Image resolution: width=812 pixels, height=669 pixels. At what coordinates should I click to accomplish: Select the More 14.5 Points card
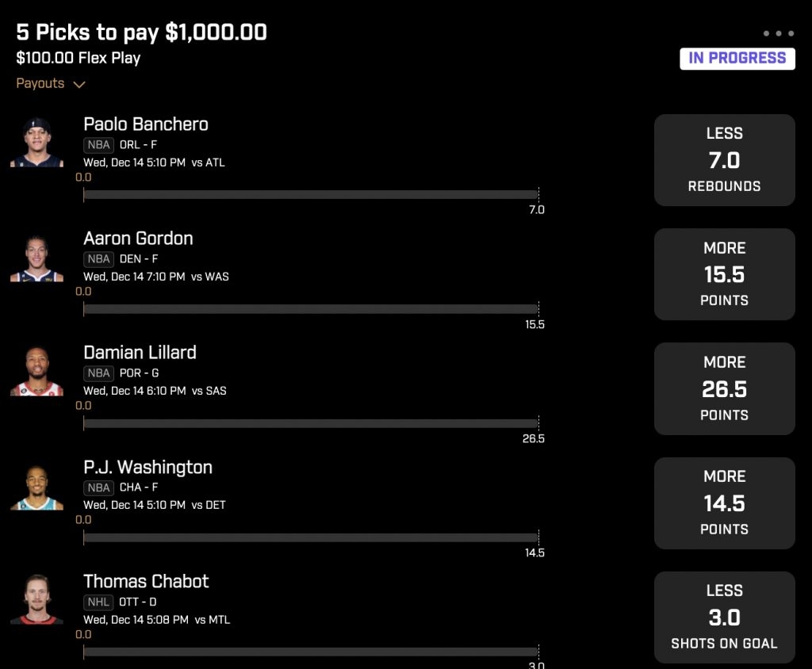pos(724,503)
